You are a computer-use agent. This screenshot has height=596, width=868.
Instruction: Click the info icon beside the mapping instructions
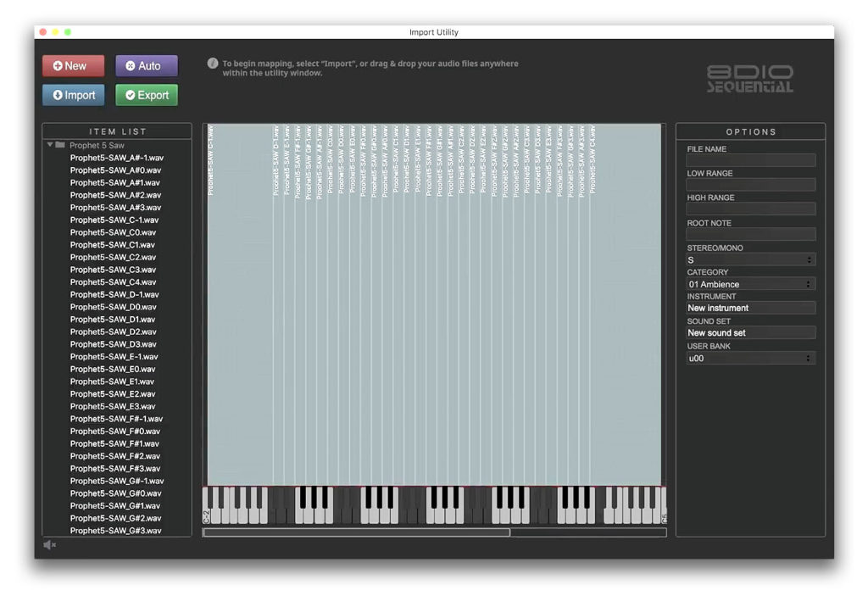pyautogui.click(x=212, y=64)
